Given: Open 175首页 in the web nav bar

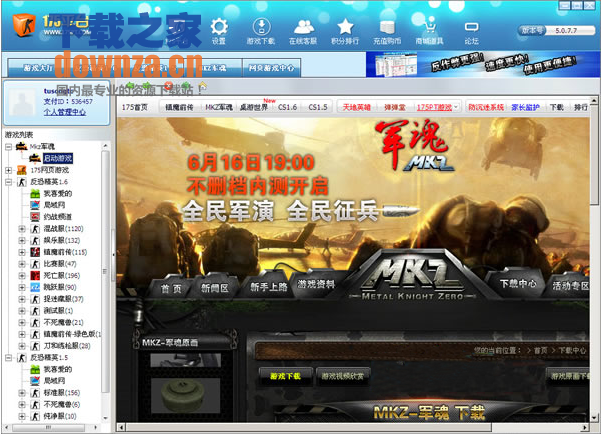Looking at the screenshot, I should tap(135, 107).
